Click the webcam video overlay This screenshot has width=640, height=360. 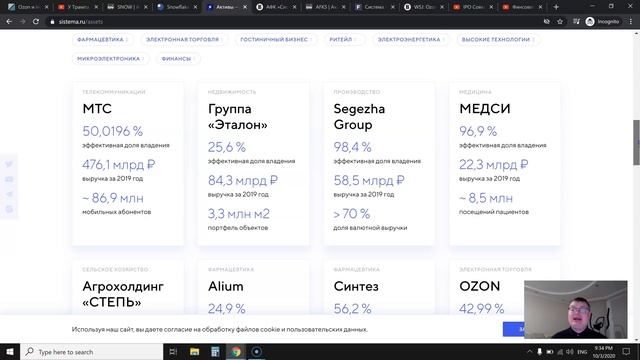pos(576,309)
